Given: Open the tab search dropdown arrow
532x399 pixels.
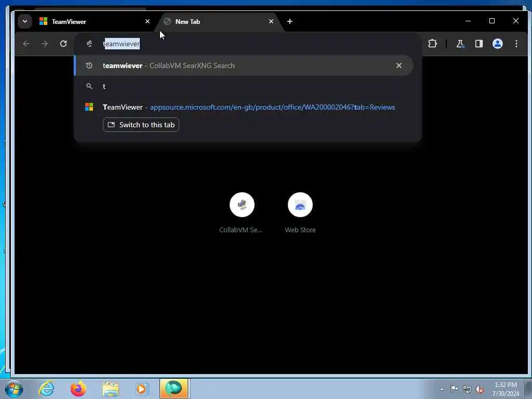Looking at the screenshot, I should pos(25,21).
